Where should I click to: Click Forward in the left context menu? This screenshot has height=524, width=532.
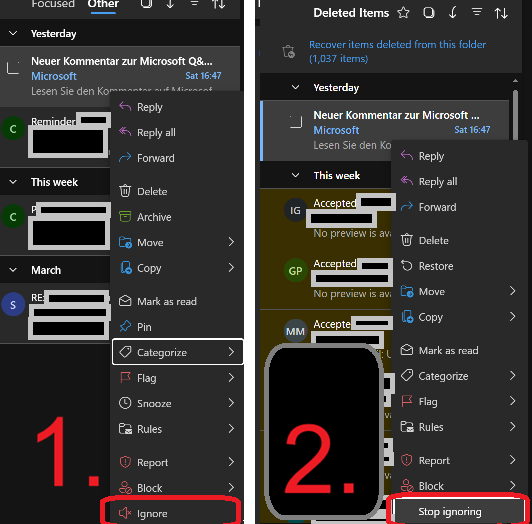click(177, 158)
